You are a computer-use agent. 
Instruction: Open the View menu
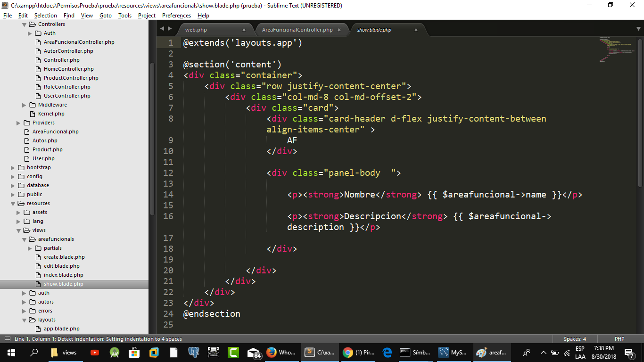pyautogui.click(x=87, y=16)
